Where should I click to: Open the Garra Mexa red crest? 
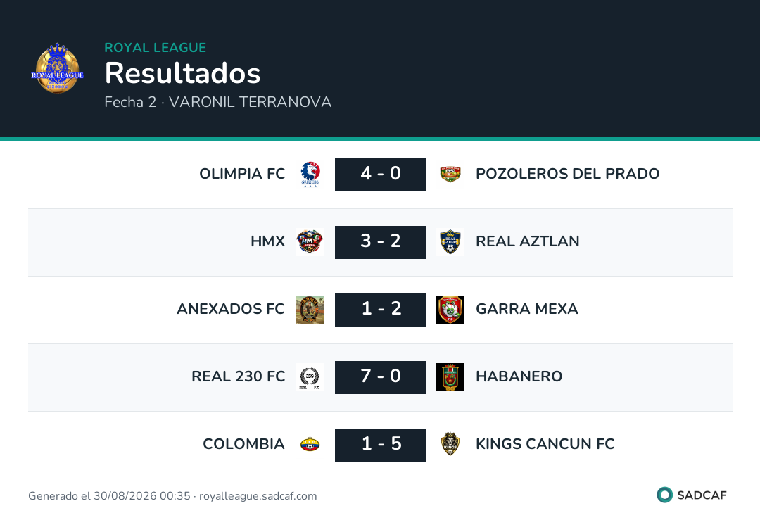point(450,310)
